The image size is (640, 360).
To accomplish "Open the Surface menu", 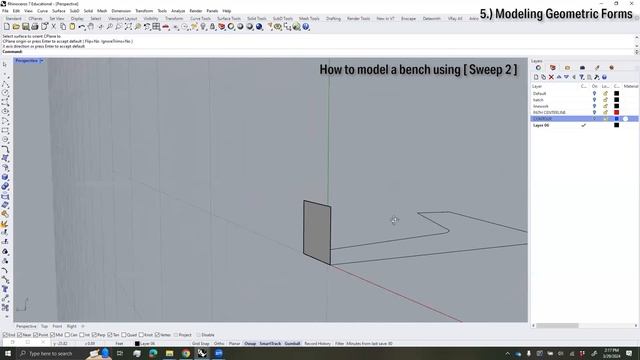I will 58,11.
